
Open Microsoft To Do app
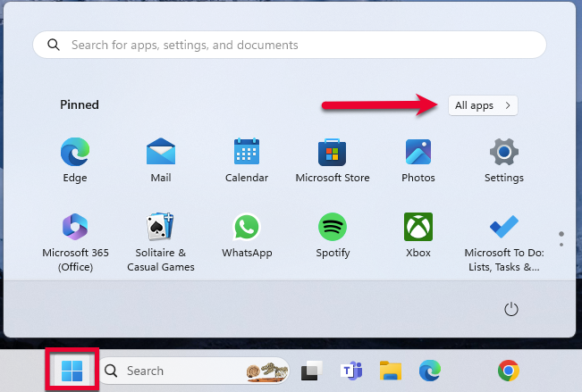point(503,242)
